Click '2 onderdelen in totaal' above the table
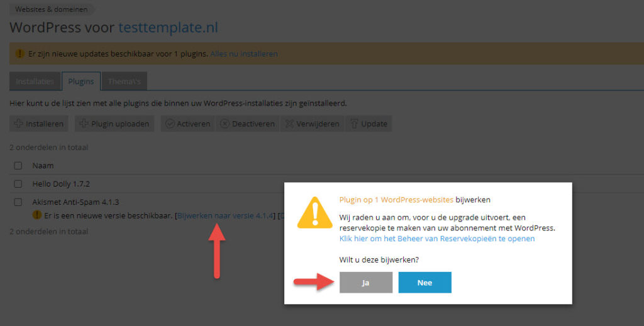This screenshot has width=644, height=326. point(49,147)
